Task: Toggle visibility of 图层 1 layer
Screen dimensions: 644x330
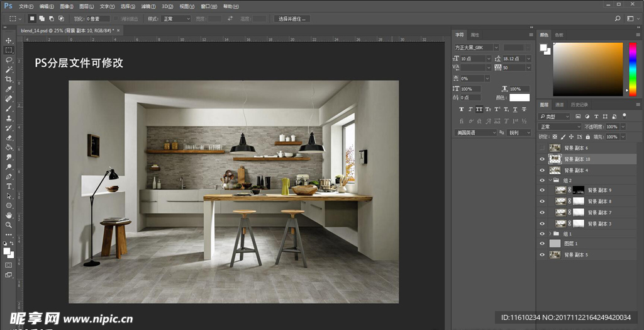Action: pos(542,243)
